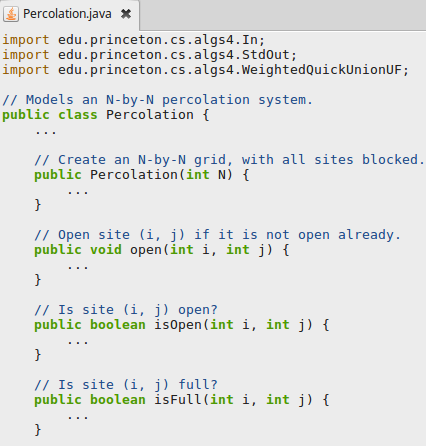Screen dimensions: 426x446
Task: Select the Percolation.java tab
Action: coord(69,14)
